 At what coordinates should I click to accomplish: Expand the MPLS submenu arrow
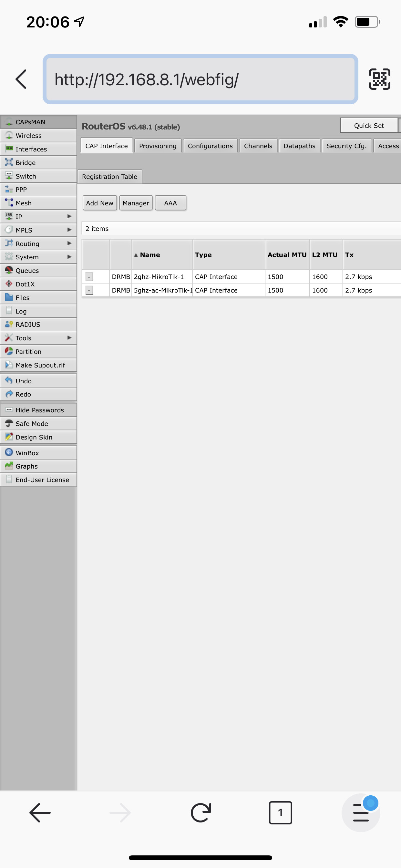click(69, 230)
